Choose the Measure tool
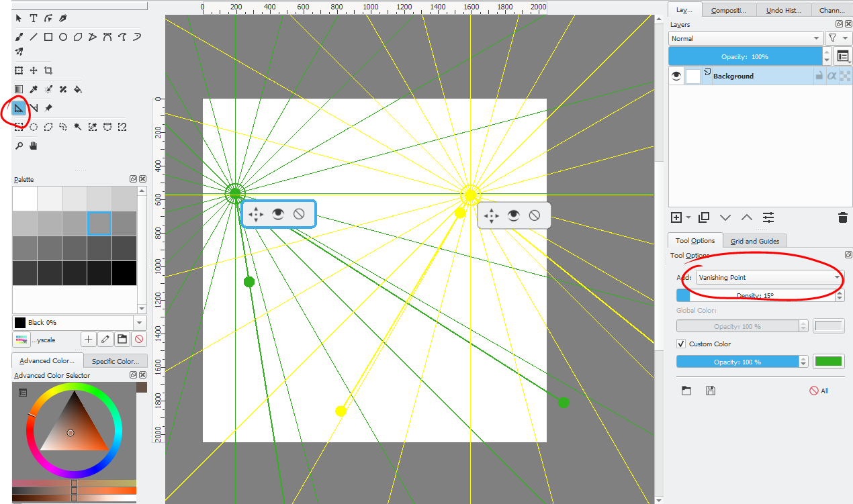 34,108
